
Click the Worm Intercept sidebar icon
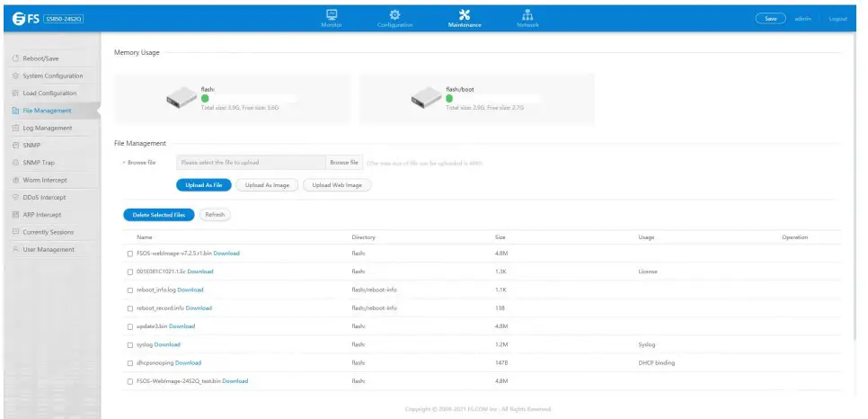click(15, 180)
